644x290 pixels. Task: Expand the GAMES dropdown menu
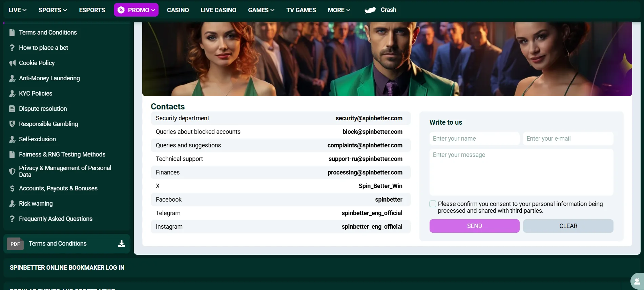(x=261, y=10)
